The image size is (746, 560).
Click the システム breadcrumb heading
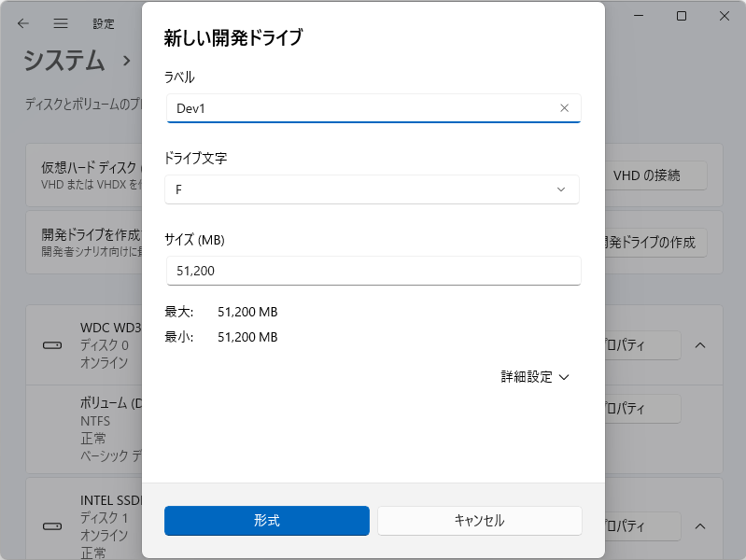(64, 61)
